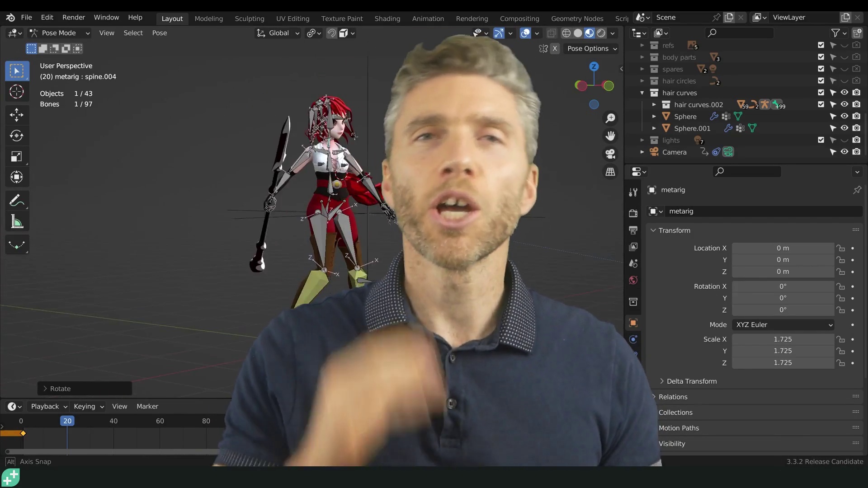The height and width of the screenshot is (488, 868).
Task: Switch to wireframe viewport shading
Action: pos(566,33)
